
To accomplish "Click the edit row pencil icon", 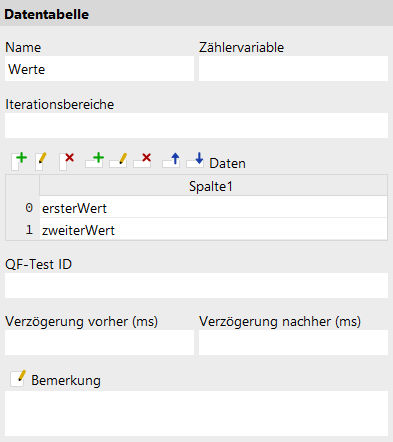I will 118,160.
